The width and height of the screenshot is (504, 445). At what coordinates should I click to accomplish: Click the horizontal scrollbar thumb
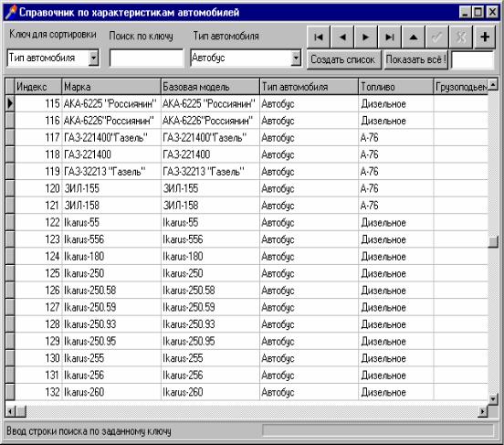[x=21, y=411]
